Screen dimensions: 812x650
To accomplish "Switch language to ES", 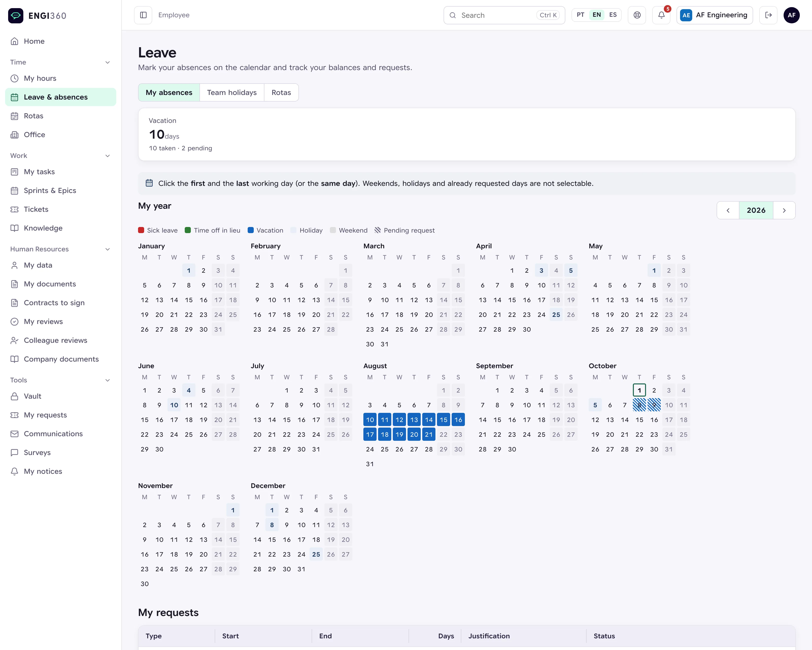I will 613,15.
